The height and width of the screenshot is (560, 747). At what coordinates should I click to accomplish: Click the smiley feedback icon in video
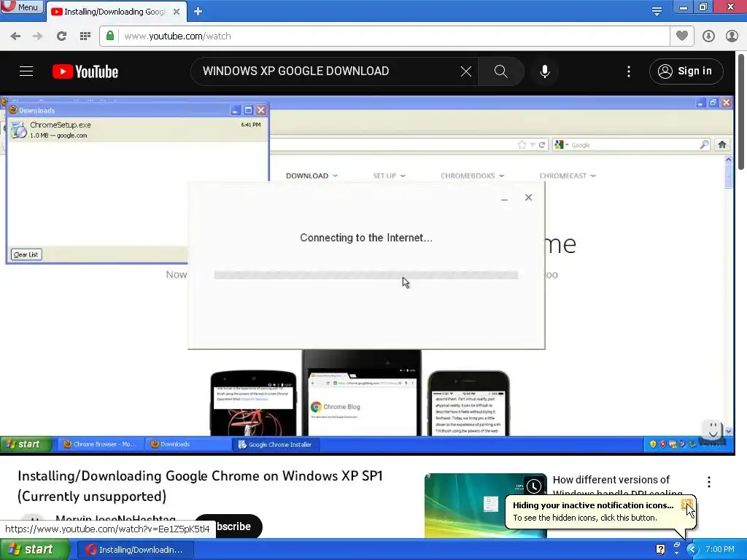713,429
